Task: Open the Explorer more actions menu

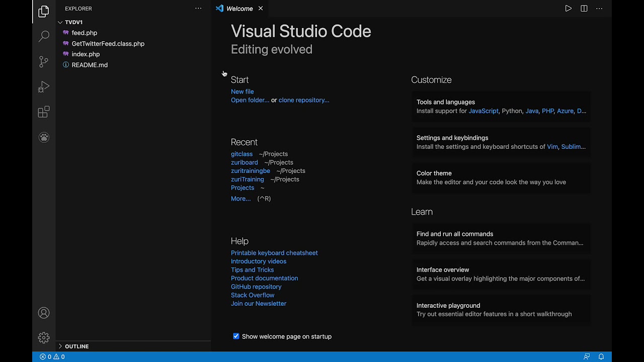Action: pyautogui.click(x=198, y=9)
